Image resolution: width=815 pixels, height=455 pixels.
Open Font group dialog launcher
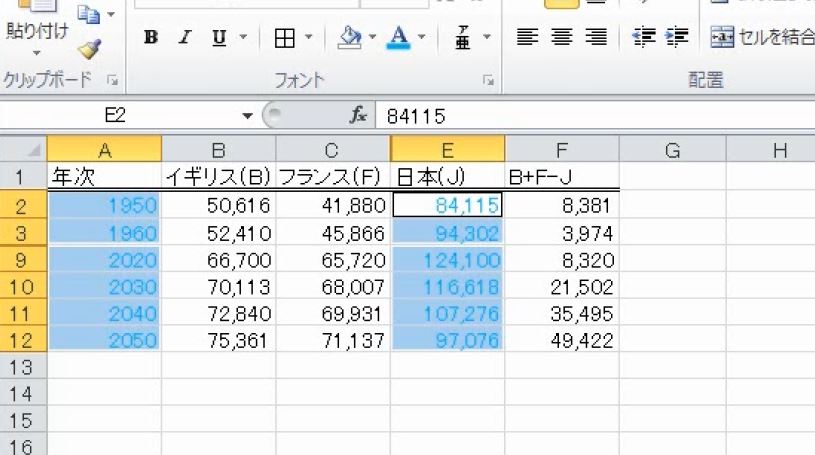tap(488, 80)
